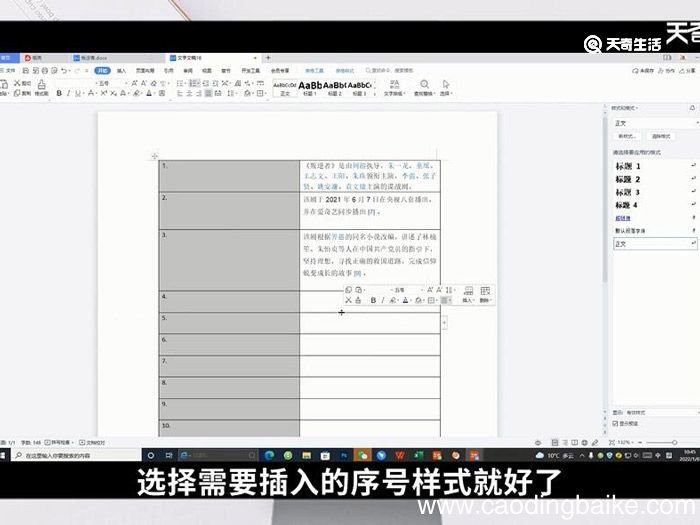
Task: Click the Underline icon in the ribbon
Action: (x=78, y=93)
